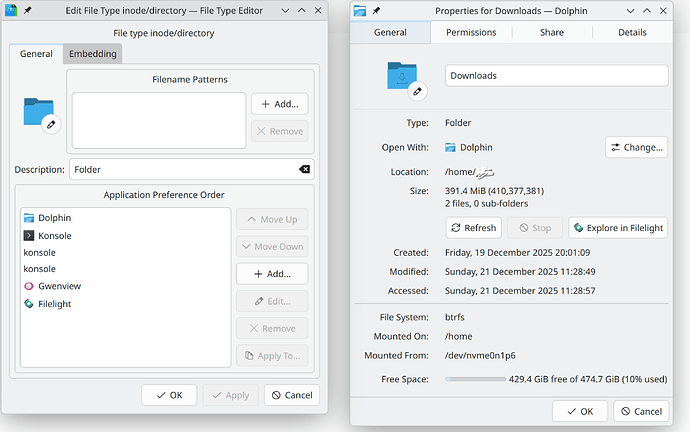This screenshot has height=432, width=690.
Task: Click the Downloads folder name field
Action: click(x=556, y=75)
